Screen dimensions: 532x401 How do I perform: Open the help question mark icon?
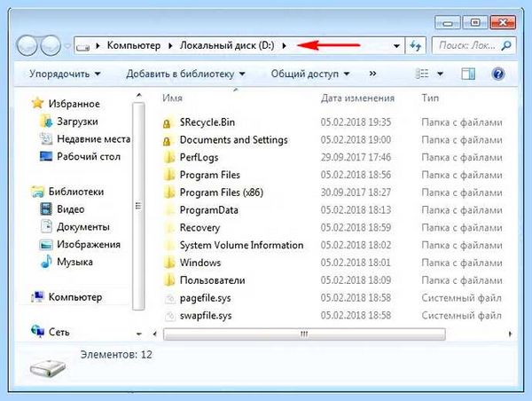[498, 74]
